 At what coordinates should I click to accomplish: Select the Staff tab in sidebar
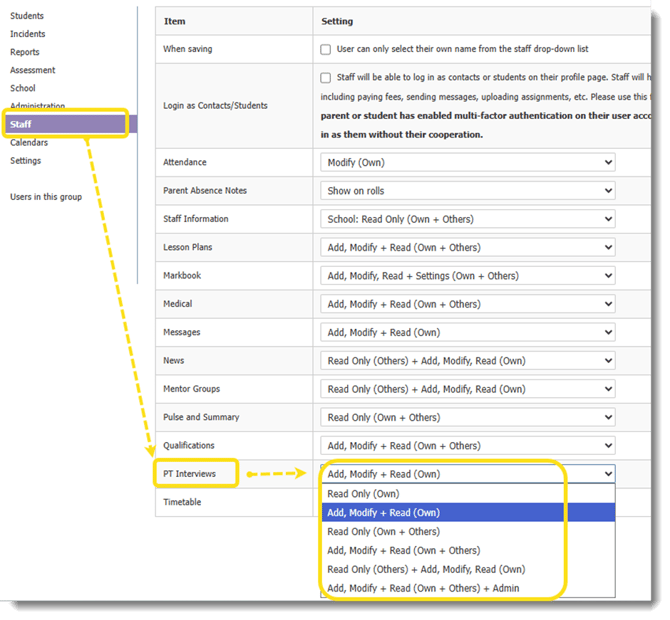[22, 124]
